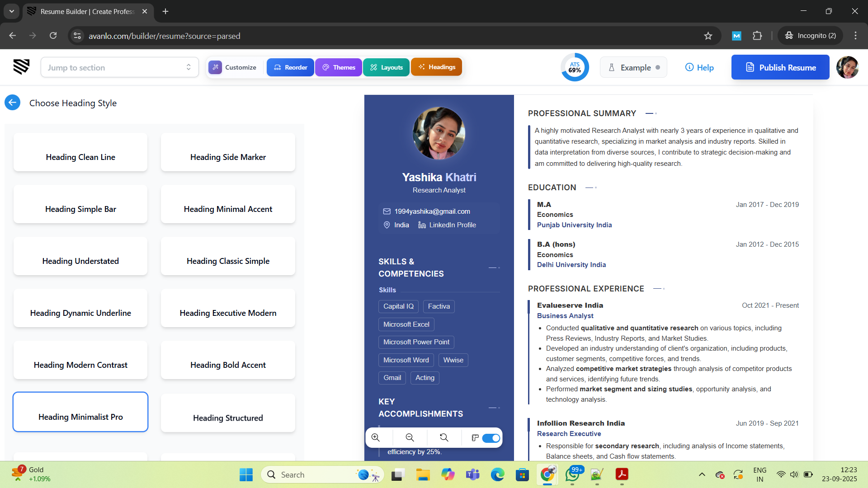This screenshot has width=868, height=488.
Task: Close the Resume Builder tab
Action: (x=145, y=11)
